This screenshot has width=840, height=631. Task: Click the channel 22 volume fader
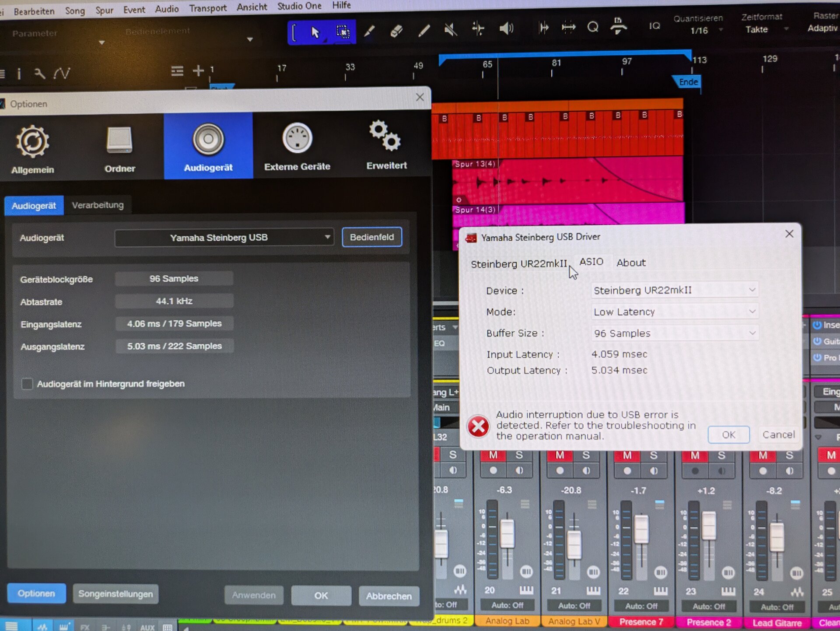pos(641,529)
